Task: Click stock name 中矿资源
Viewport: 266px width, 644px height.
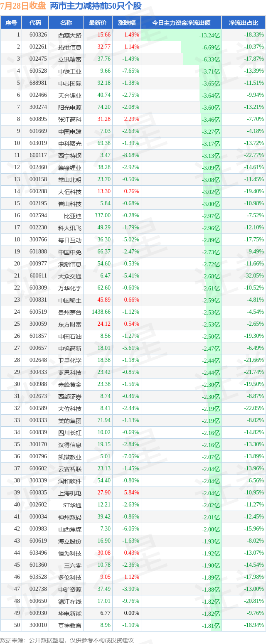Action: point(70,589)
